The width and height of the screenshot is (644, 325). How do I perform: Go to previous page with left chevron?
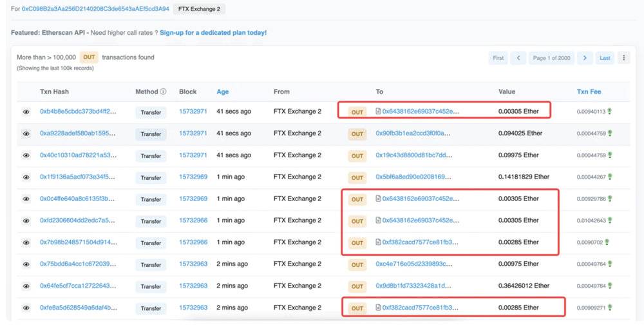[518, 58]
